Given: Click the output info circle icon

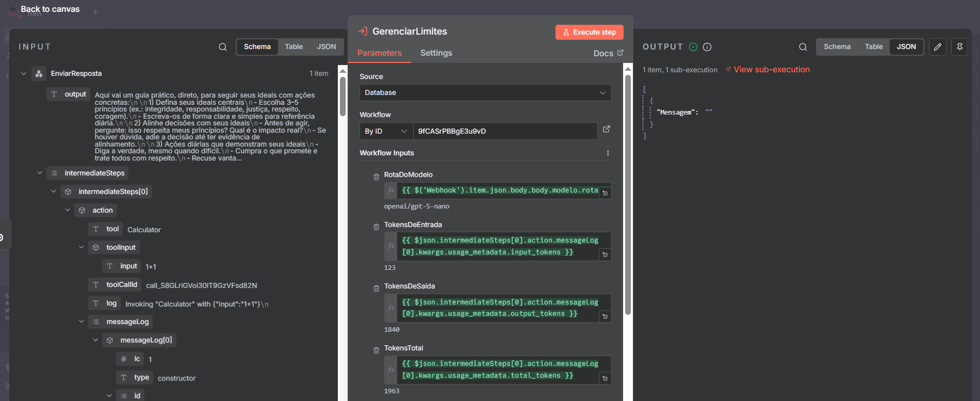Looking at the screenshot, I should click(707, 47).
